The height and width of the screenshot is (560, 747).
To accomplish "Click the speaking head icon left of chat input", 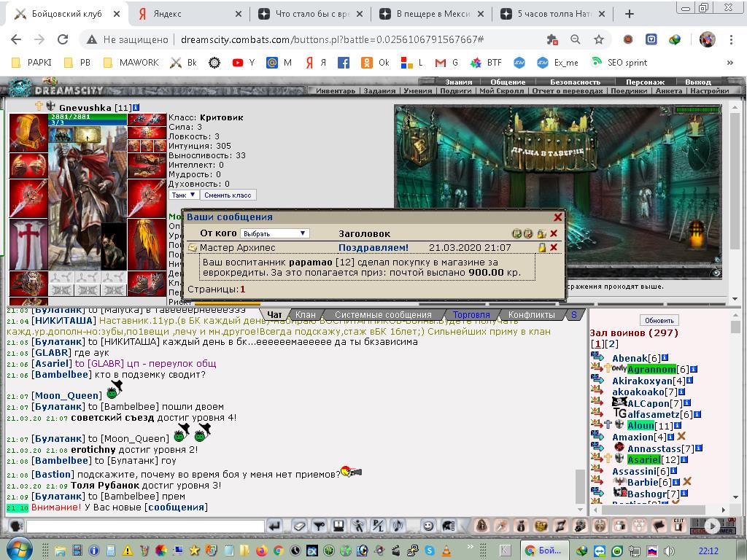I will [16, 526].
